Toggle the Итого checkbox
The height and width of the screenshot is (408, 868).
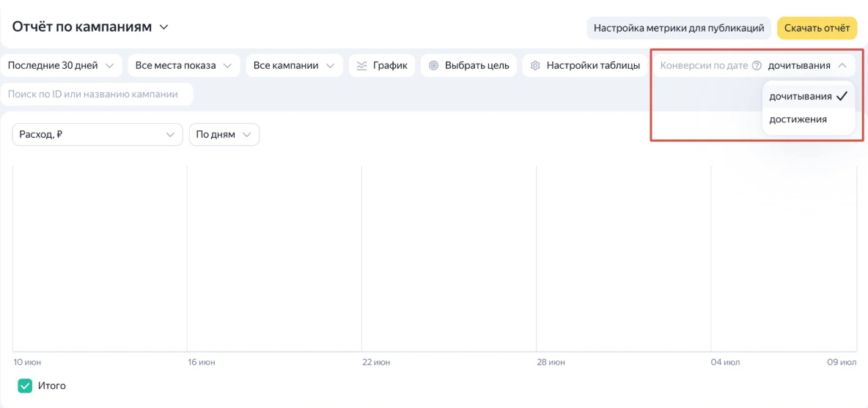click(x=25, y=386)
